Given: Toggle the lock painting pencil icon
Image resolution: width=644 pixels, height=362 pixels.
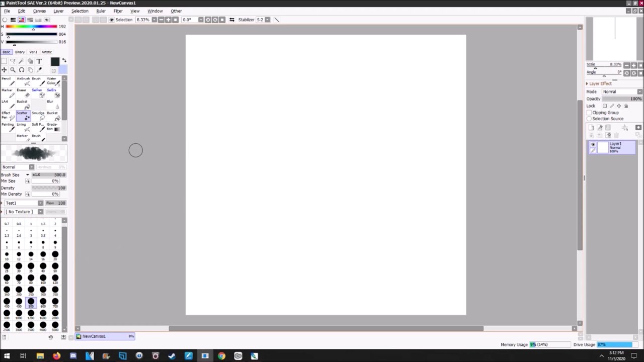Looking at the screenshot, I should pyautogui.click(x=612, y=106).
